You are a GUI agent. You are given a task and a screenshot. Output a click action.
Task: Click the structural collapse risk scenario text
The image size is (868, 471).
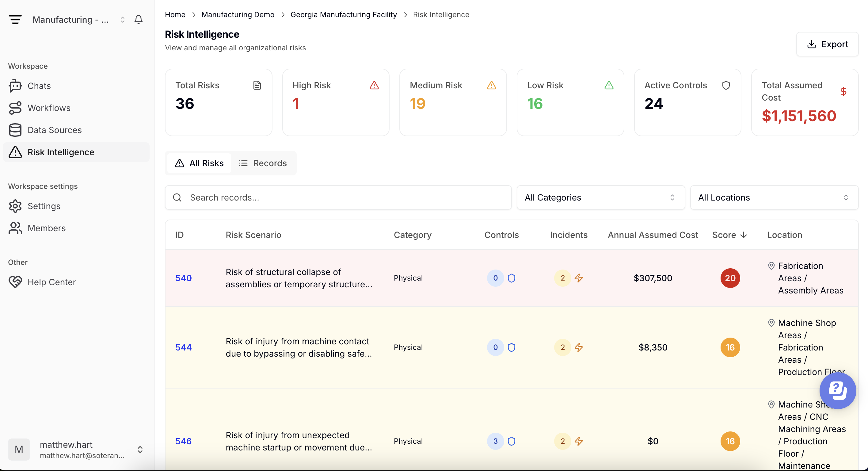point(299,278)
